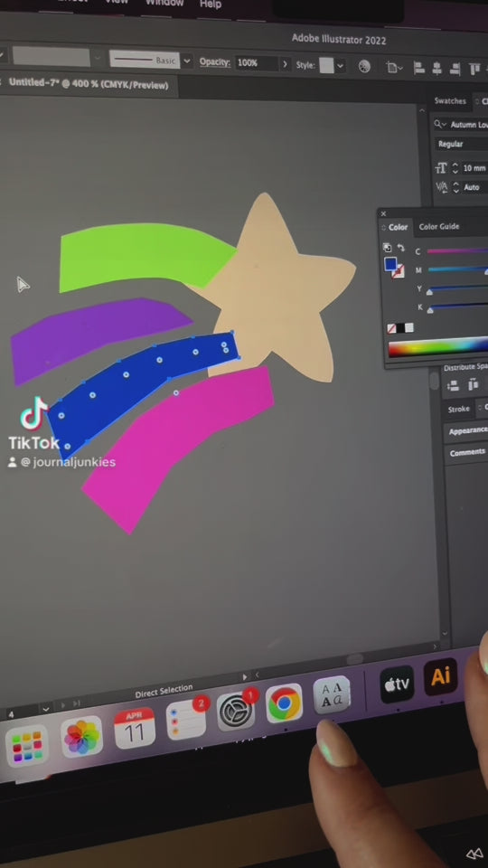This screenshot has height=868, width=488.
Task: Expand the Opacity slider arrow
Action: [x=285, y=63]
